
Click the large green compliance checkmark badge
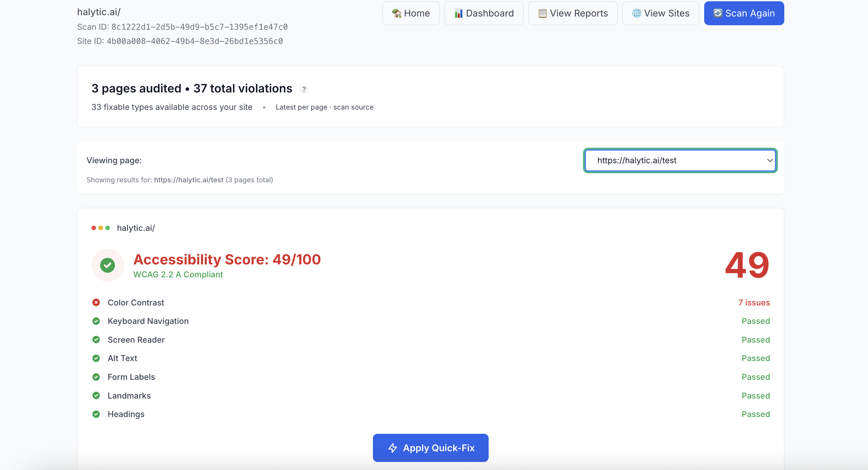(x=108, y=265)
